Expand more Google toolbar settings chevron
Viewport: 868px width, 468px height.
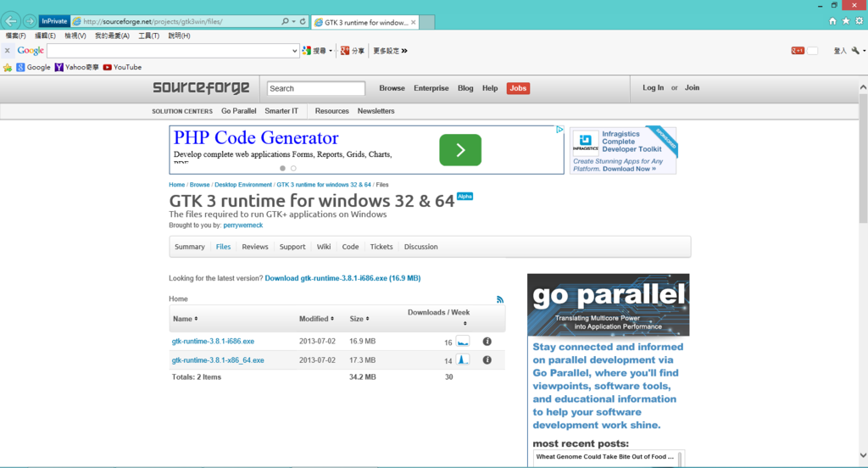click(x=404, y=50)
